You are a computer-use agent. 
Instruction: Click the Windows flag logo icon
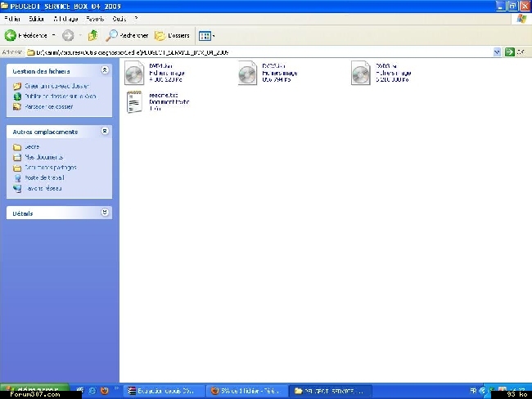521,19
